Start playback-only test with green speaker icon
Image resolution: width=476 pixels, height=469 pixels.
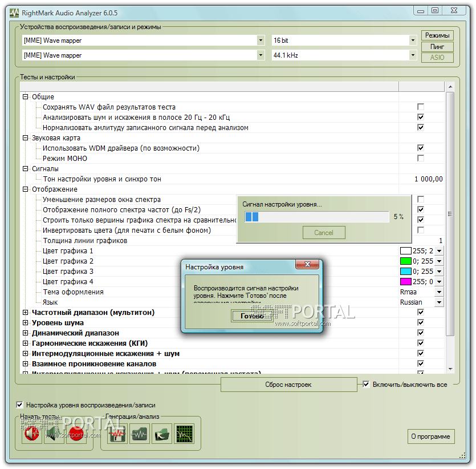pyautogui.click(x=54, y=434)
